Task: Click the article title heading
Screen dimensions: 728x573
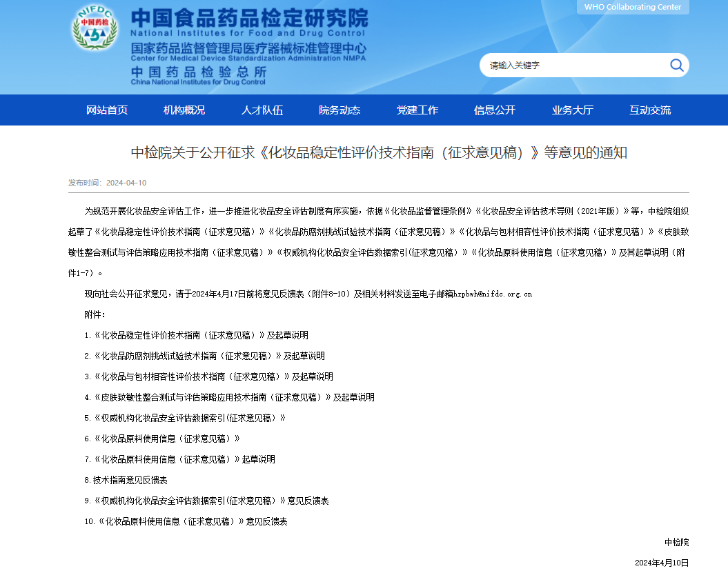Action: click(379, 152)
